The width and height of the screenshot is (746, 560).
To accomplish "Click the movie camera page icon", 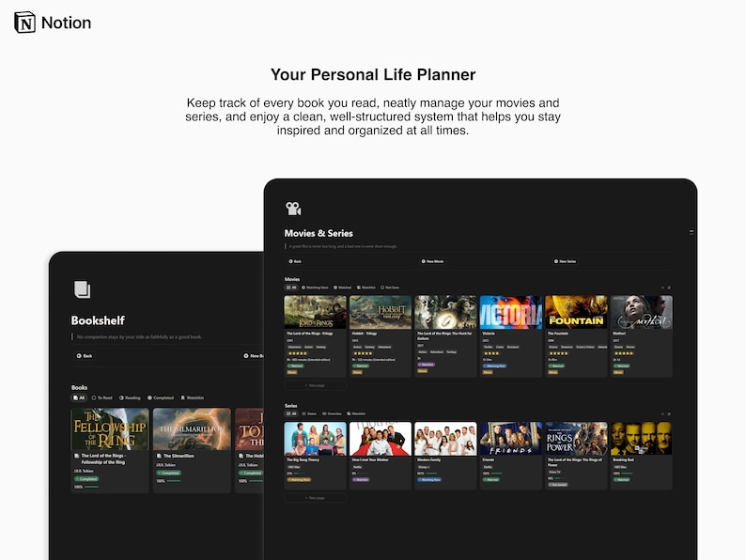I will 293,209.
